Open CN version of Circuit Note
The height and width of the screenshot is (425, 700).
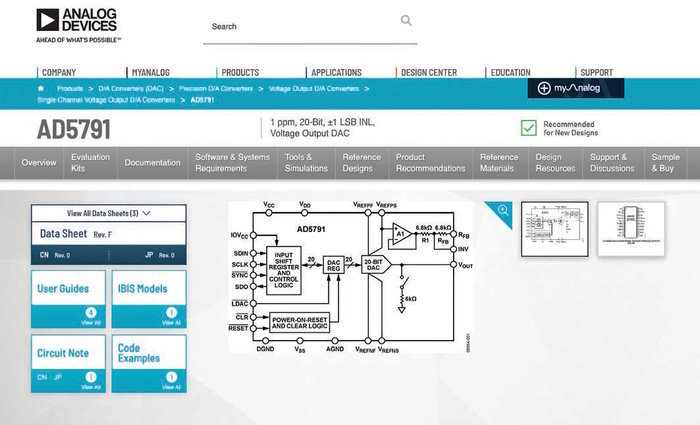pyautogui.click(x=42, y=377)
